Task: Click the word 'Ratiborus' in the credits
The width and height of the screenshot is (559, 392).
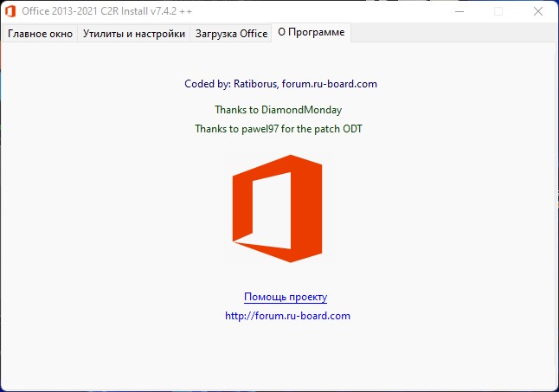Action: [x=255, y=84]
